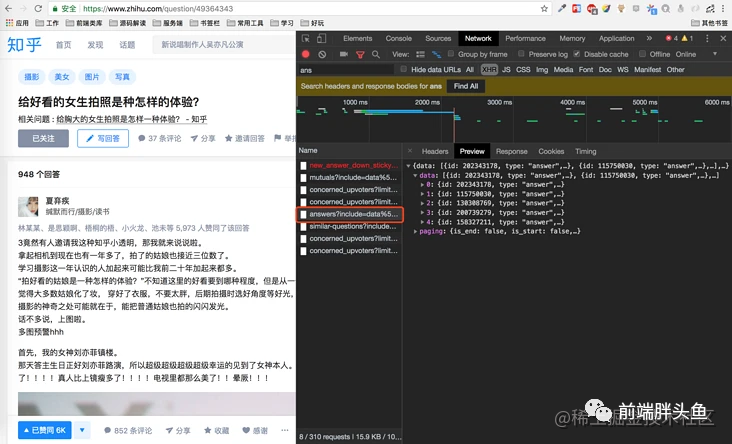Switch to the Elements tab
The image size is (732, 444).
(358, 38)
